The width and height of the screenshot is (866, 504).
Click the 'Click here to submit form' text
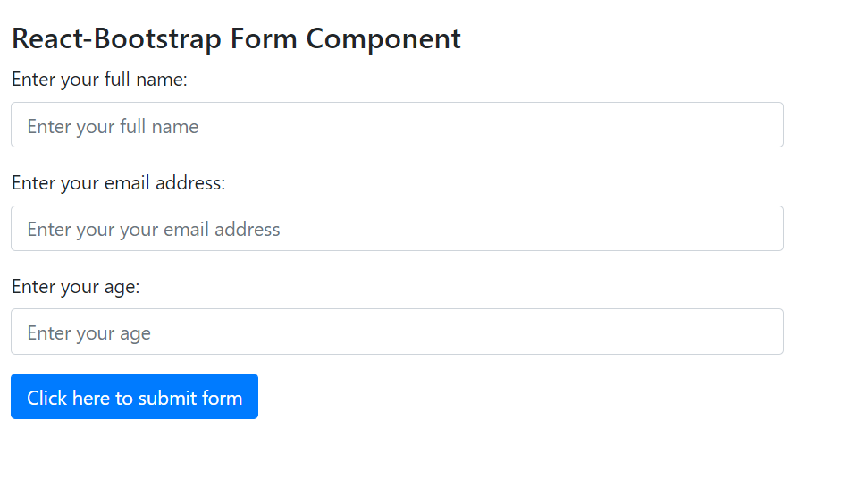pos(135,398)
